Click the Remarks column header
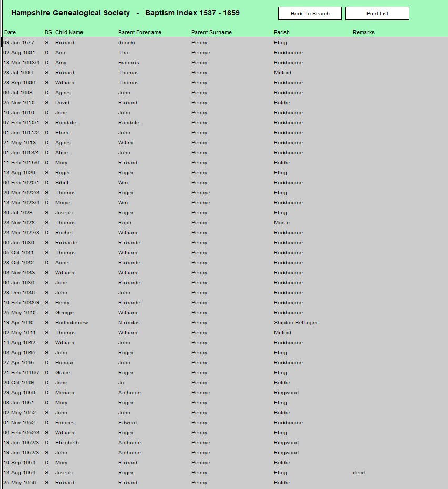448x489 pixels. pyautogui.click(x=363, y=33)
